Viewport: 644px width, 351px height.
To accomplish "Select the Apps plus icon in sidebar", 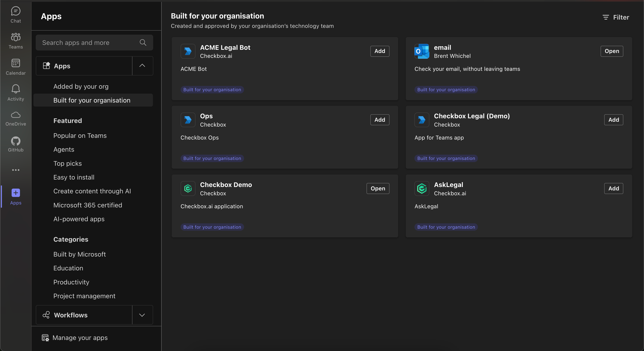I will coord(16,193).
